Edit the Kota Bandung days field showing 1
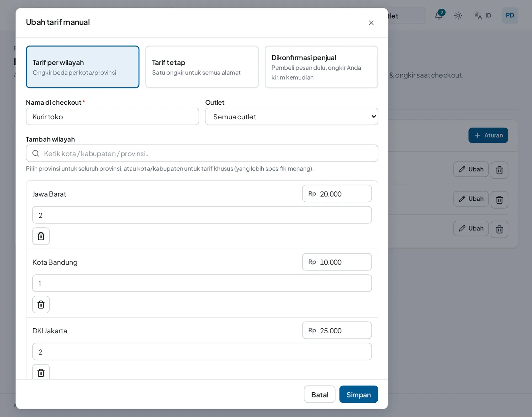 pyautogui.click(x=202, y=283)
